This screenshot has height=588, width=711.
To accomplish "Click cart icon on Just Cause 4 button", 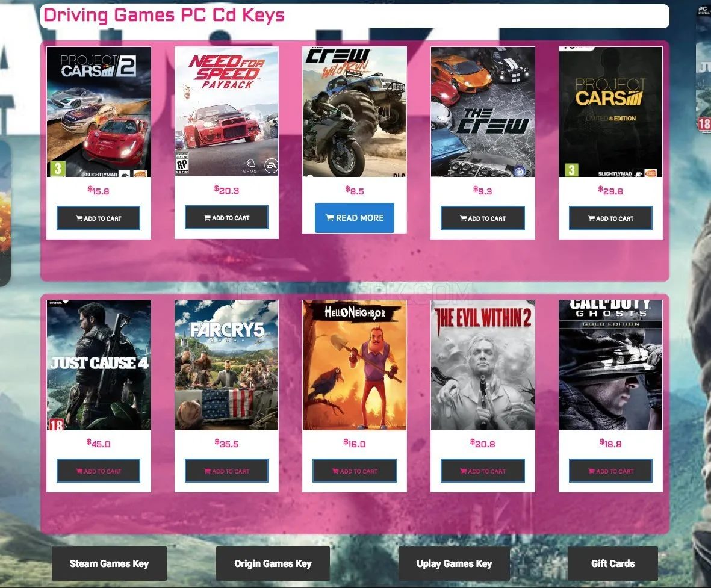I will click(x=79, y=471).
